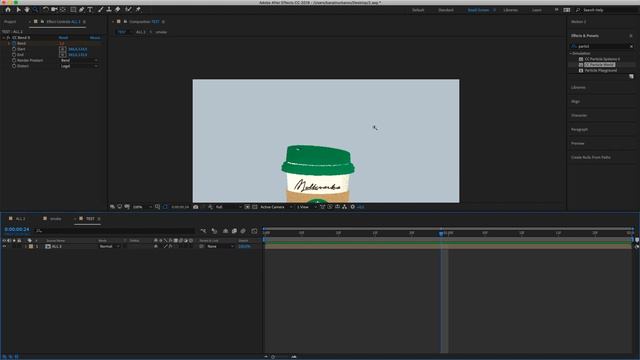Switch to the ALL 2 timeline tab

tap(20, 219)
